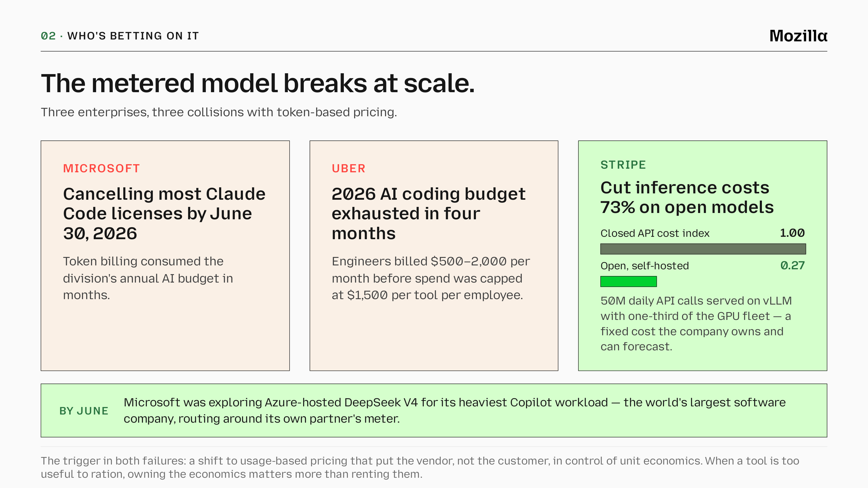Screen dimensions: 868x488
Task: Click the footnote about usage-based pricing
Action: (420, 468)
